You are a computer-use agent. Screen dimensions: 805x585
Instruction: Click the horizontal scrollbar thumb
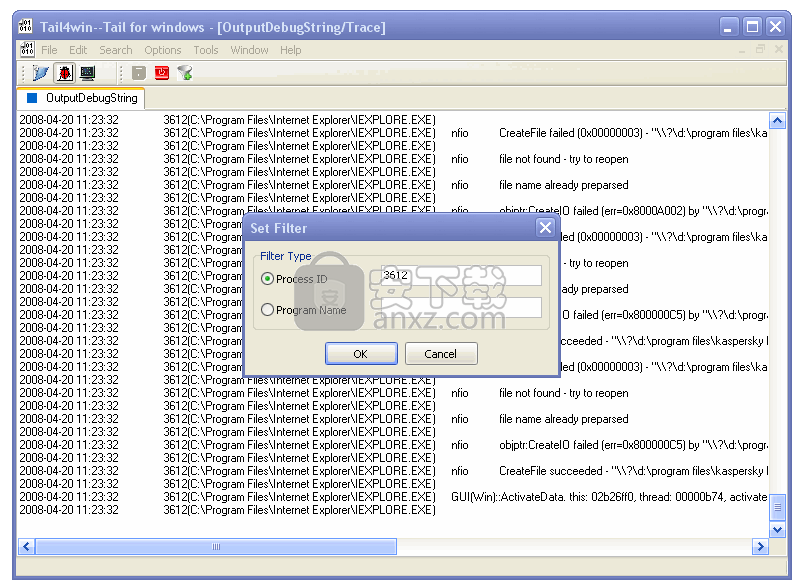tap(216, 546)
